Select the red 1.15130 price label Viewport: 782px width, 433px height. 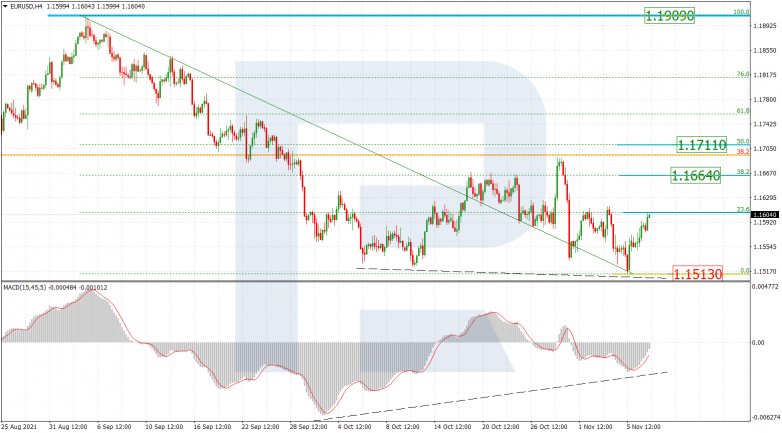pyautogui.click(x=697, y=274)
